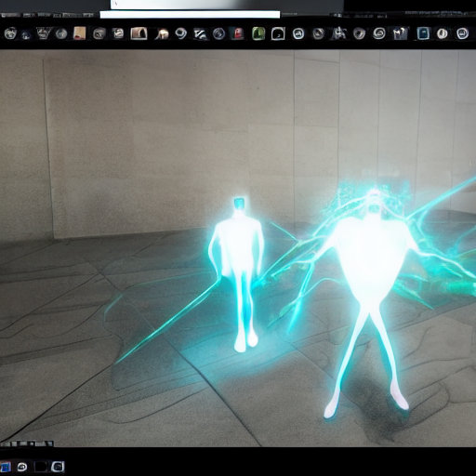Open the black square app icon in taskbar
Viewport: 476px width, 476px height.
pos(40,467)
